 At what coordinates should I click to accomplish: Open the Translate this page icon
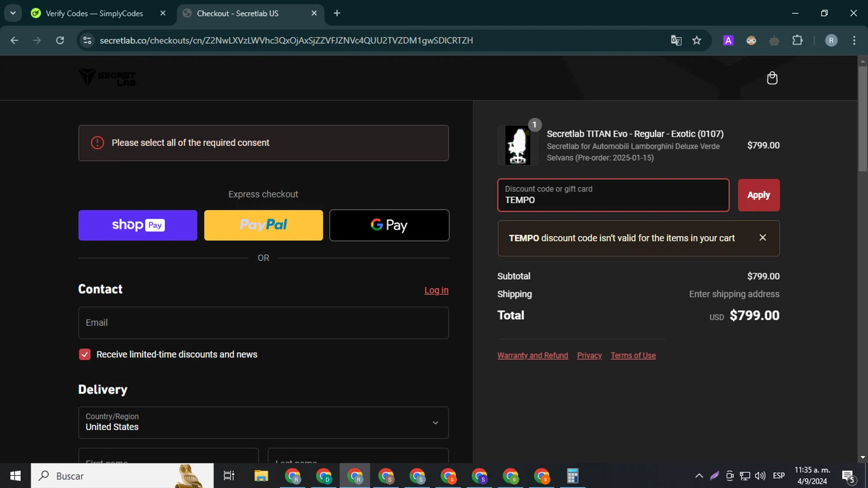[676, 41]
